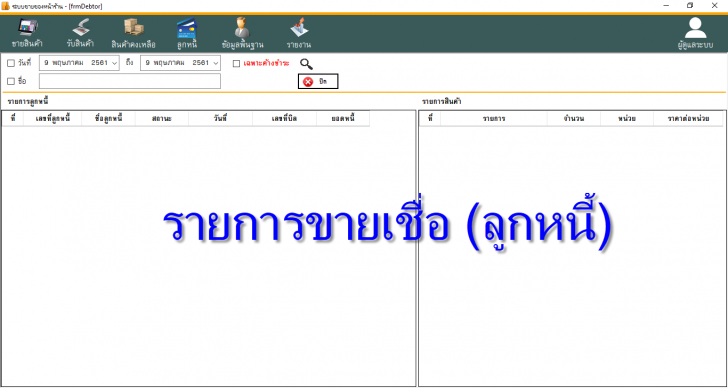This screenshot has height=388, width=728.
Task: Open the ข้อมูลพื้นฐาน (basic data) person icon
Action: pyautogui.click(x=242, y=33)
